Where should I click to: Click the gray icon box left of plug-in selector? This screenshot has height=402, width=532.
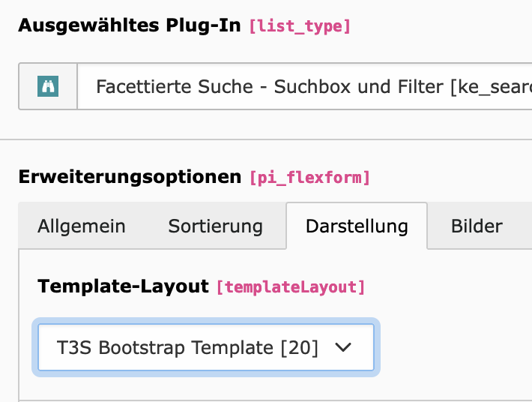(48, 86)
